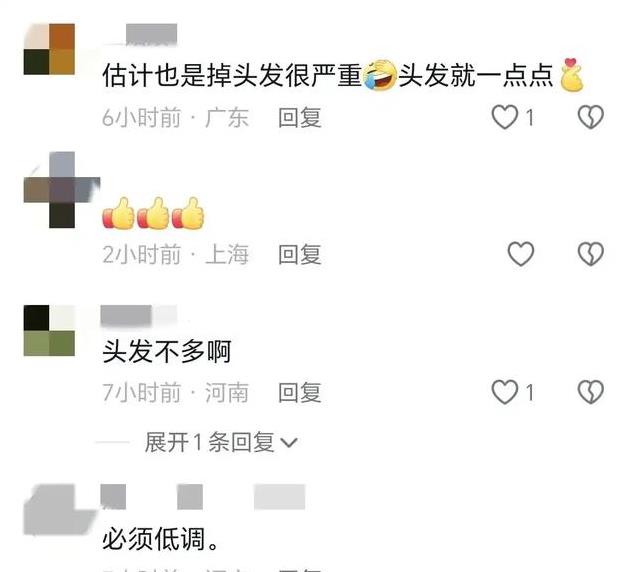Open the username above 必须低调。
The height and width of the screenshot is (572, 636).
click(202, 497)
